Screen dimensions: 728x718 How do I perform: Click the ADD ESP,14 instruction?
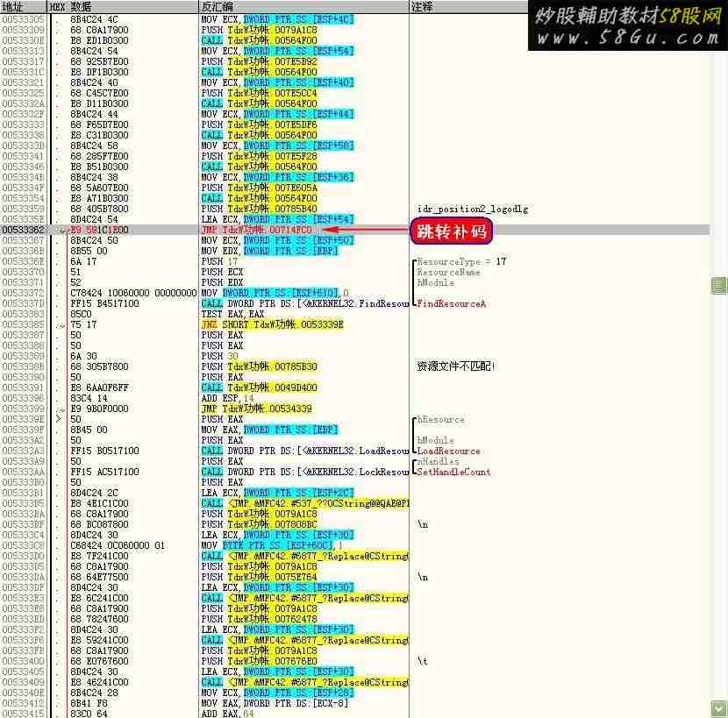click(x=227, y=398)
